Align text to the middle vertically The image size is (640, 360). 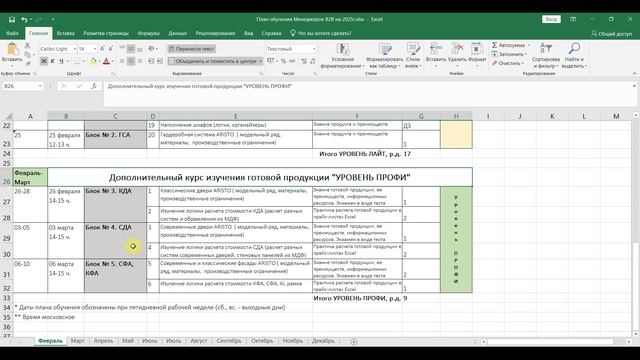click(x=131, y=49)
